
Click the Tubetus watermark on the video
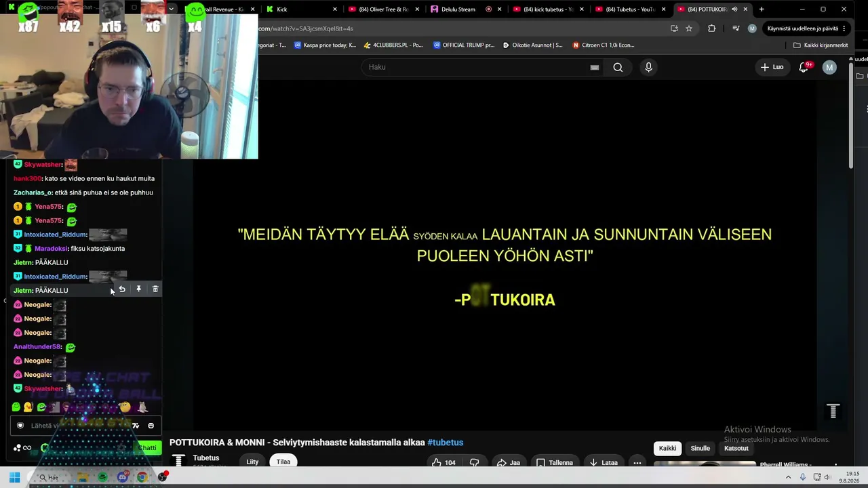coord(833,411)
